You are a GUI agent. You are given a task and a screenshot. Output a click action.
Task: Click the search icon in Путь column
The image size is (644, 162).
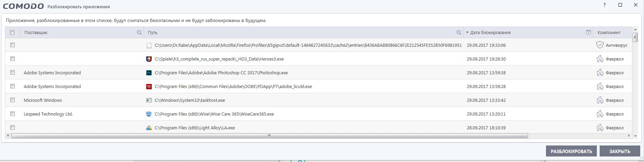coord(459,33)
